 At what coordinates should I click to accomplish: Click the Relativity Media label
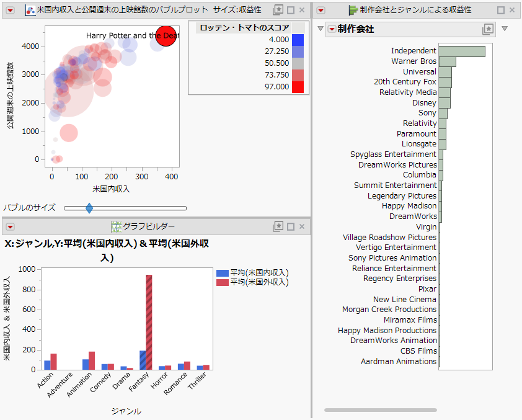pos(408,92)
